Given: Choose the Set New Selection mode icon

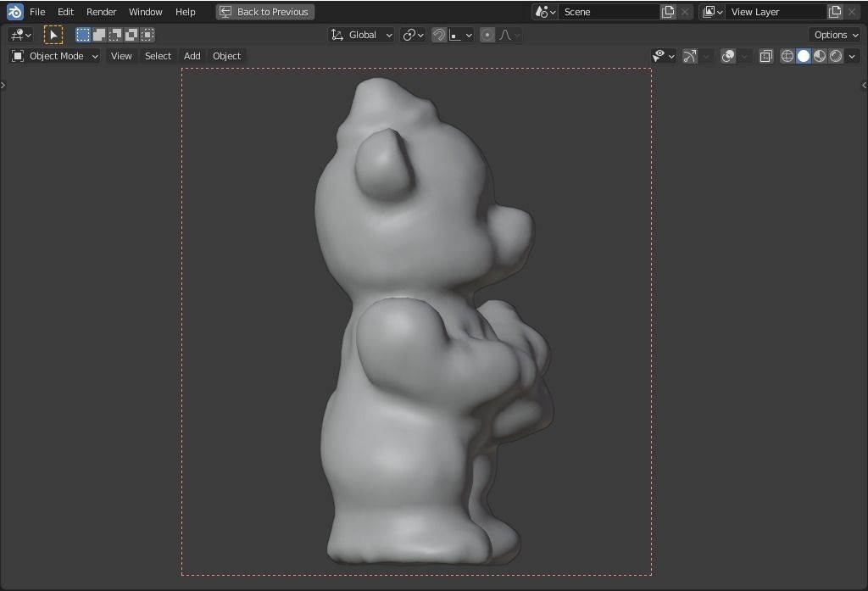Looking at the screenshot, I should (83, 35).
